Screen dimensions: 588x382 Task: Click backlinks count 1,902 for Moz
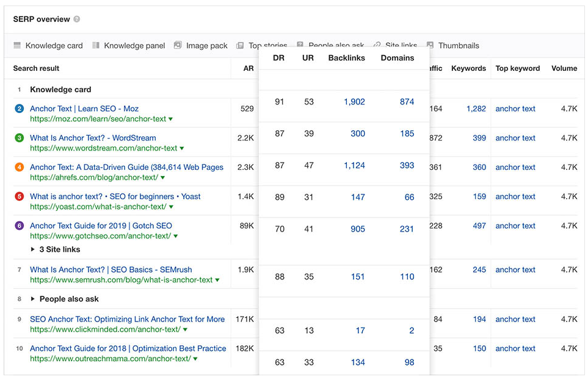click(354, 101)
